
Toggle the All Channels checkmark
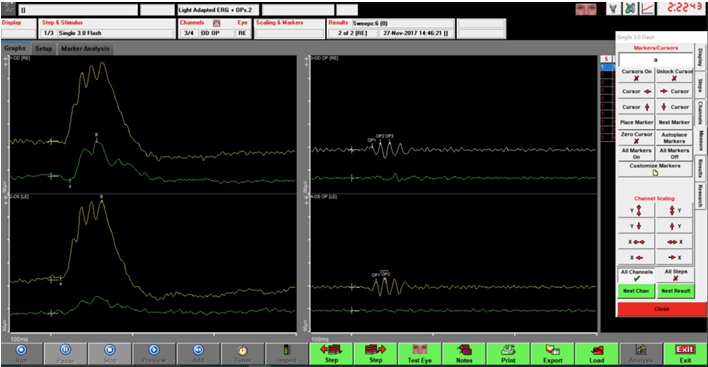click(636, 275)
